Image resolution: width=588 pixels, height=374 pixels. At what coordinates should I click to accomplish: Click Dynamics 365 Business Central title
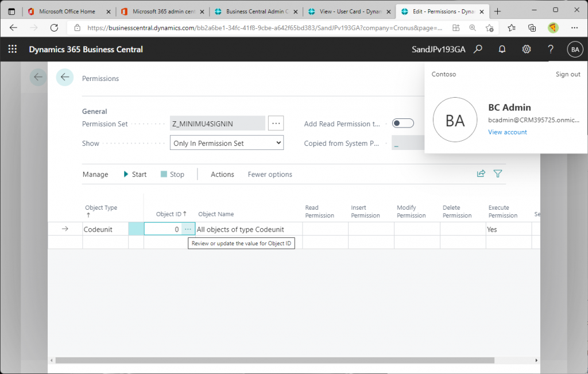(86, 49)
